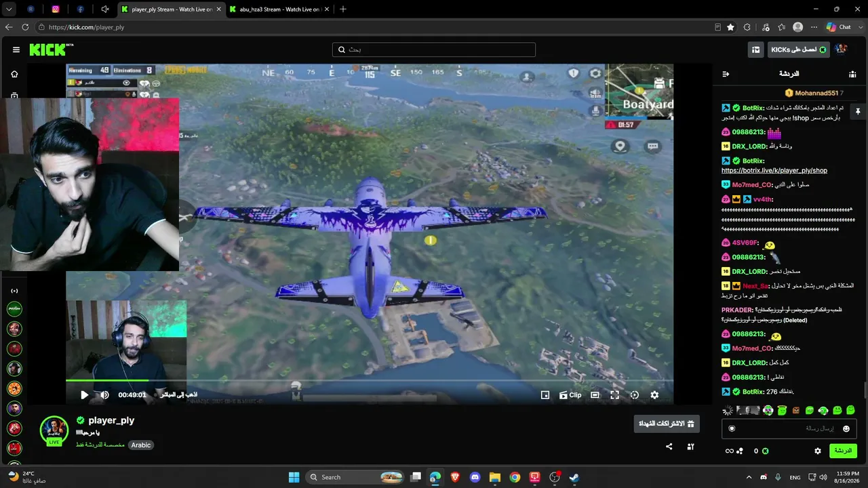The width and height of the screenshot is (868, 488).
Task: Toggle the bookmark star for this page
Action: tap(730, 27)
